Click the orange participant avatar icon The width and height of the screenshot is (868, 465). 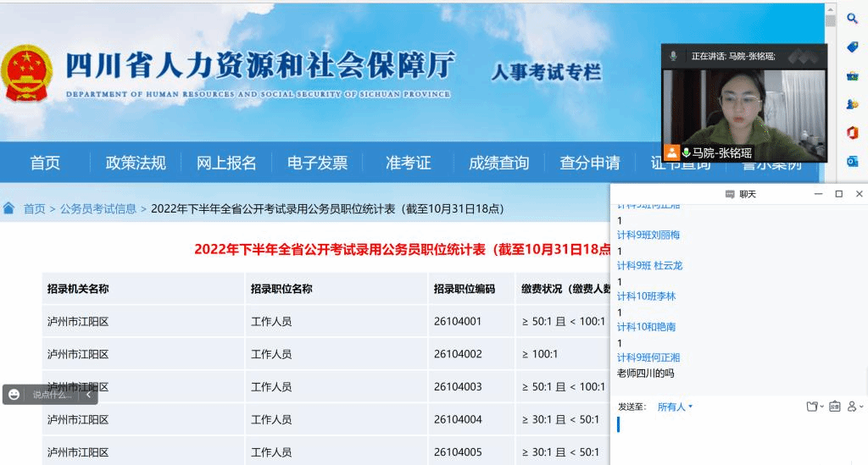[x=671, y=153]
